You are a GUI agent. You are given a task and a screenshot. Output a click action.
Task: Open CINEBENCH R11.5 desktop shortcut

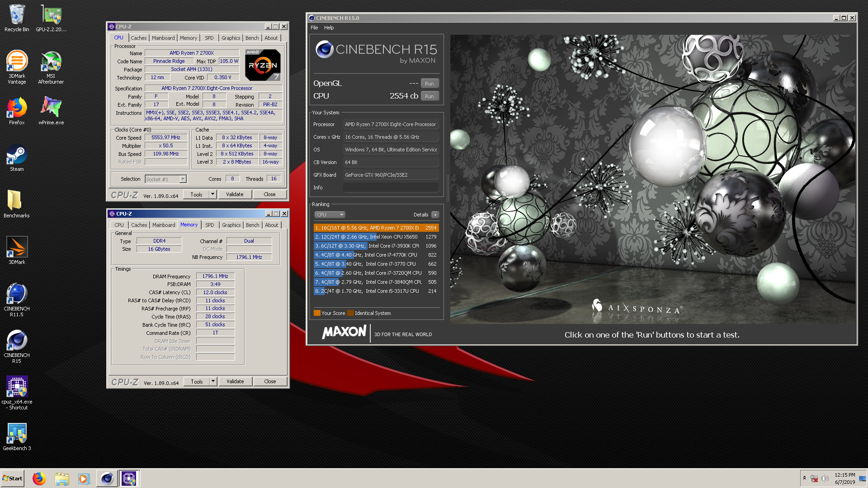click(17, 300)
